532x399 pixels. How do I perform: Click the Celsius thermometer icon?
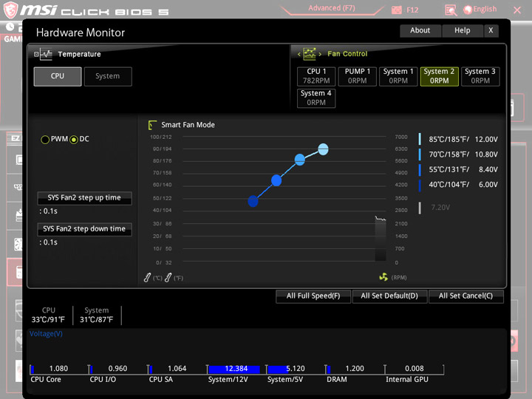(147, 278)
